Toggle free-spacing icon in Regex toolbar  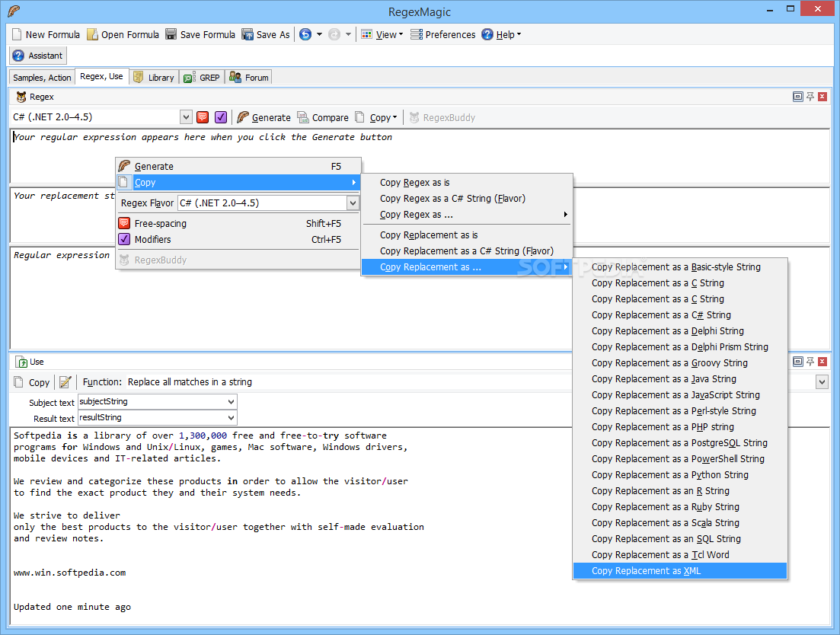pyautogui.click(x=203, y=117)
